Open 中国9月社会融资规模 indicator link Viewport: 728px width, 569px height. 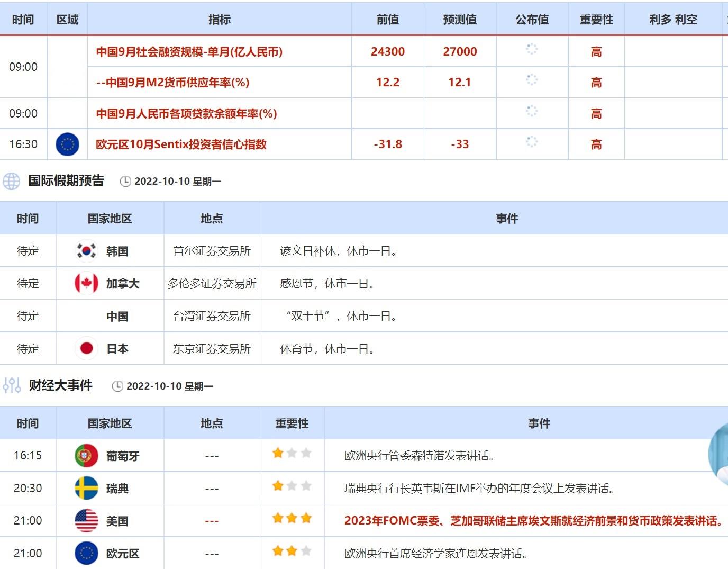tap(189, 52)
